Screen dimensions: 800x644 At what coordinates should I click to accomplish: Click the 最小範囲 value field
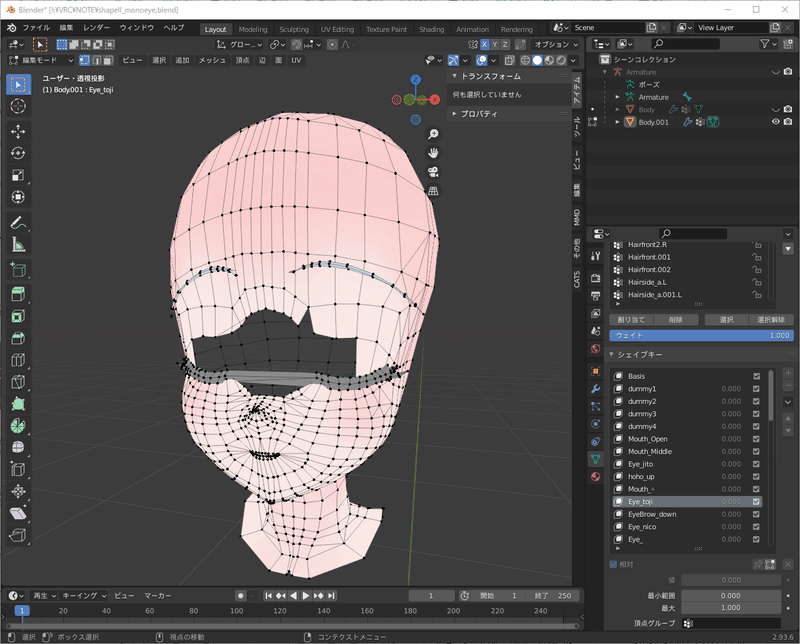click(x=731, y=596)
